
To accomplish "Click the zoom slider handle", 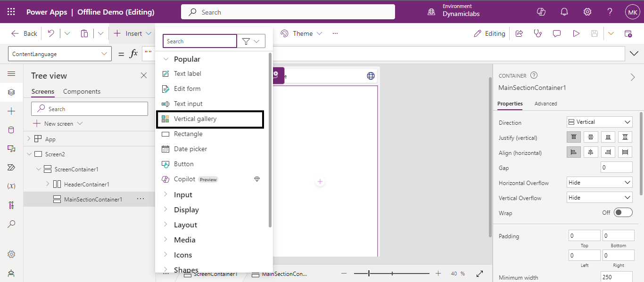I will 369,274.
